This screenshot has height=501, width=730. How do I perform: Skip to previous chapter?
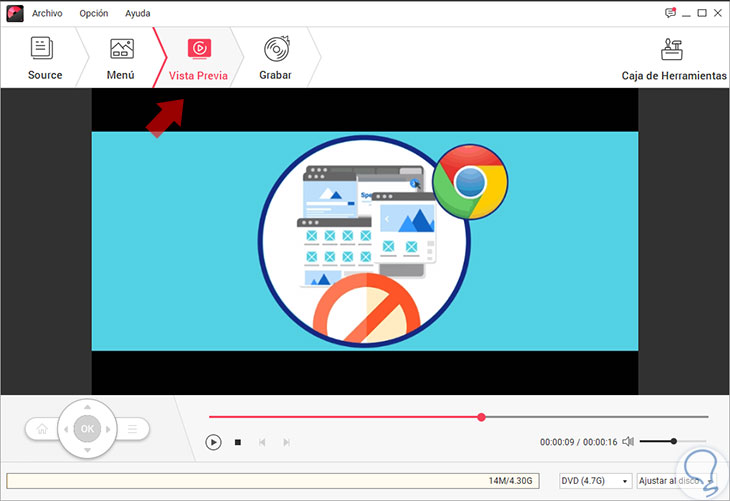(x=262, y=442)
